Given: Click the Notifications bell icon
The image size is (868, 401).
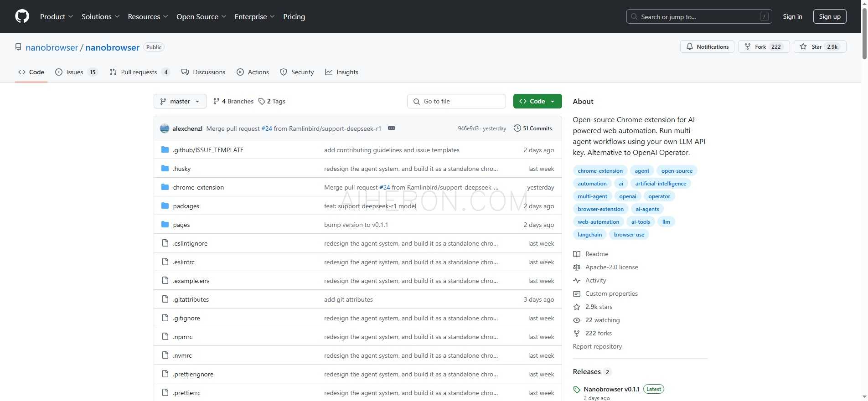Looking at the screenshot, I should coord(690,46).
